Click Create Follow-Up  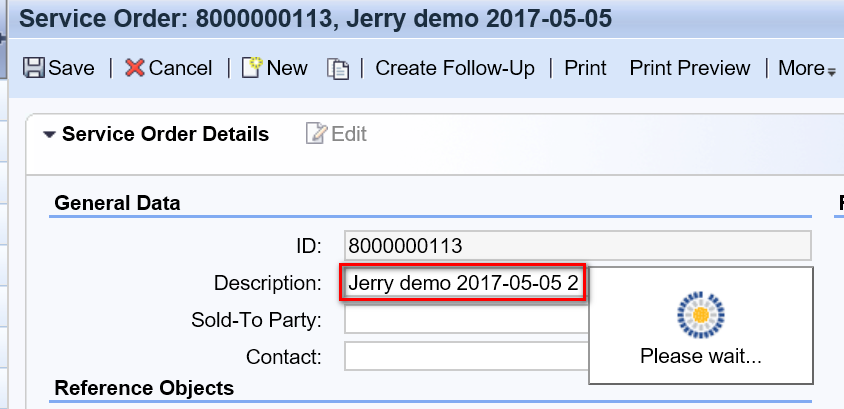click(455, 68)
